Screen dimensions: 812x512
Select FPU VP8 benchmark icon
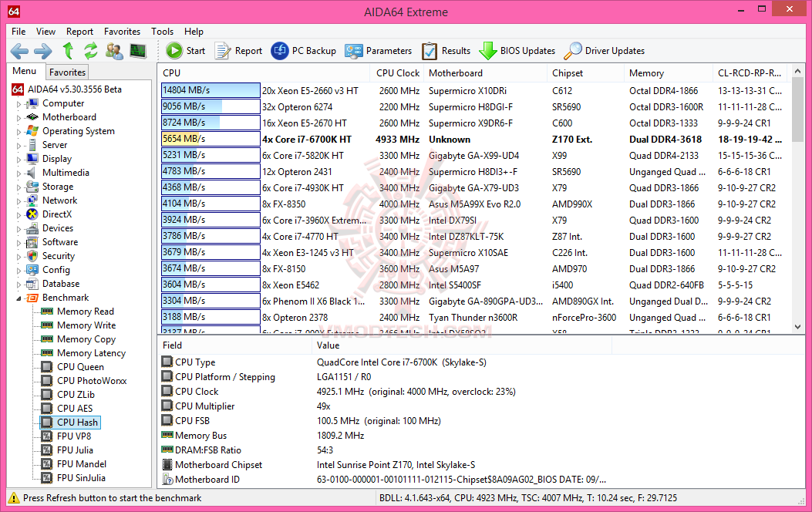coord(47,436)
